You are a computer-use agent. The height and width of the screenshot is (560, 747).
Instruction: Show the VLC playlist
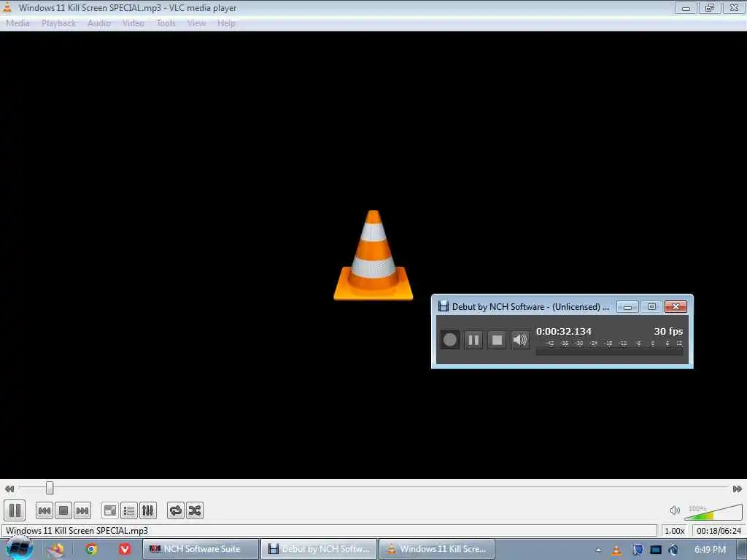click(129, 510)
